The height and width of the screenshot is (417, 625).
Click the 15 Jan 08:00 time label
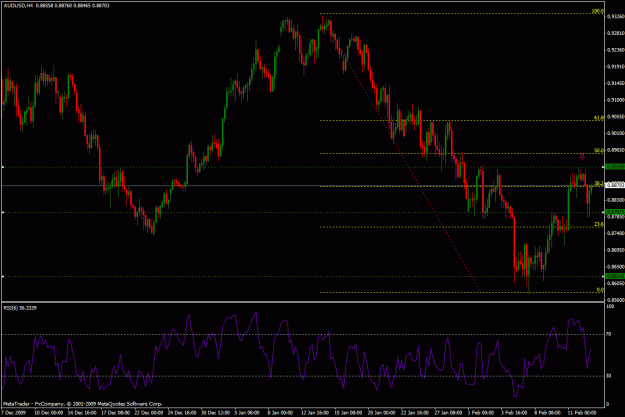point(349,413)
